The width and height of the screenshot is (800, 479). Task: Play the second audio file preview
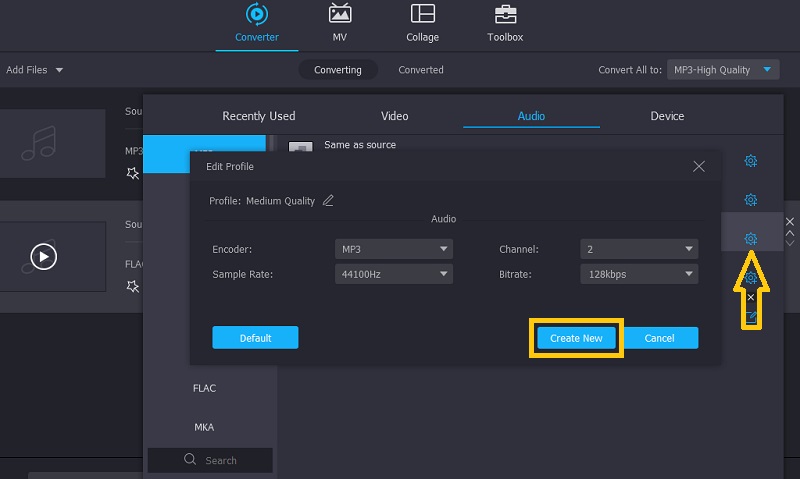[x=43, y=257]
